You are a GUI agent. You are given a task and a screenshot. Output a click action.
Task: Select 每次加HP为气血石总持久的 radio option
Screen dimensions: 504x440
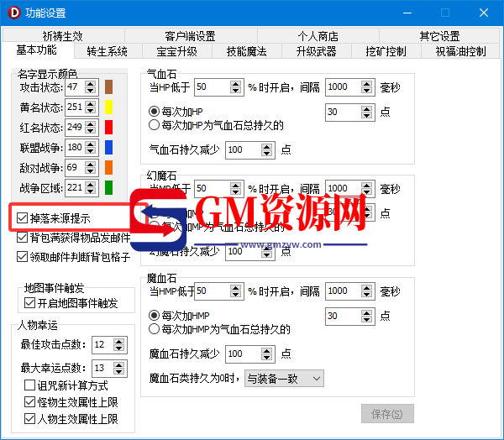tap(154, 126)
